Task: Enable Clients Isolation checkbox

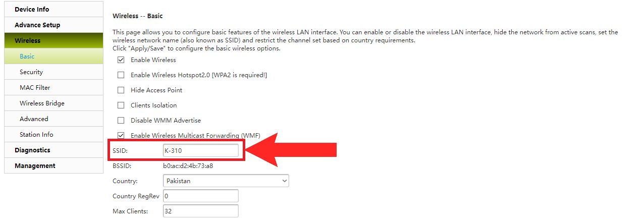Action: coord(121,105)
